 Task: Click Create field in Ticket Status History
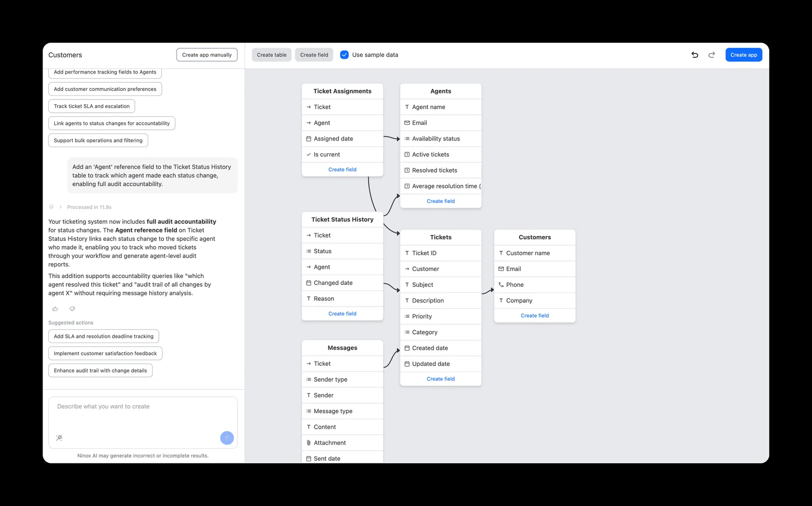point(343,314)
